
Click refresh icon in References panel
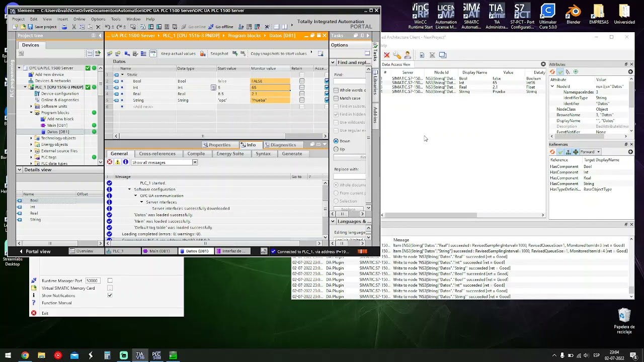(552, 152)
